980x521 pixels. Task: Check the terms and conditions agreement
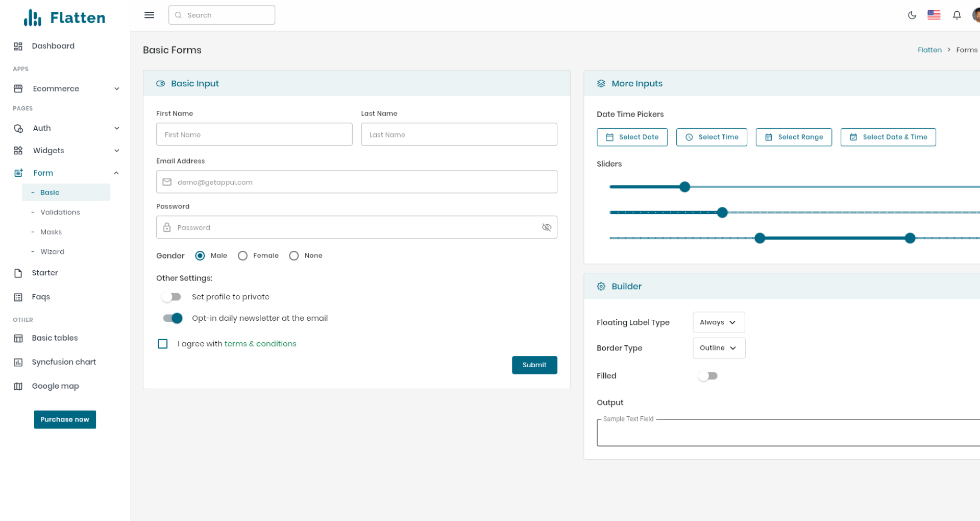tap(163, 343)
